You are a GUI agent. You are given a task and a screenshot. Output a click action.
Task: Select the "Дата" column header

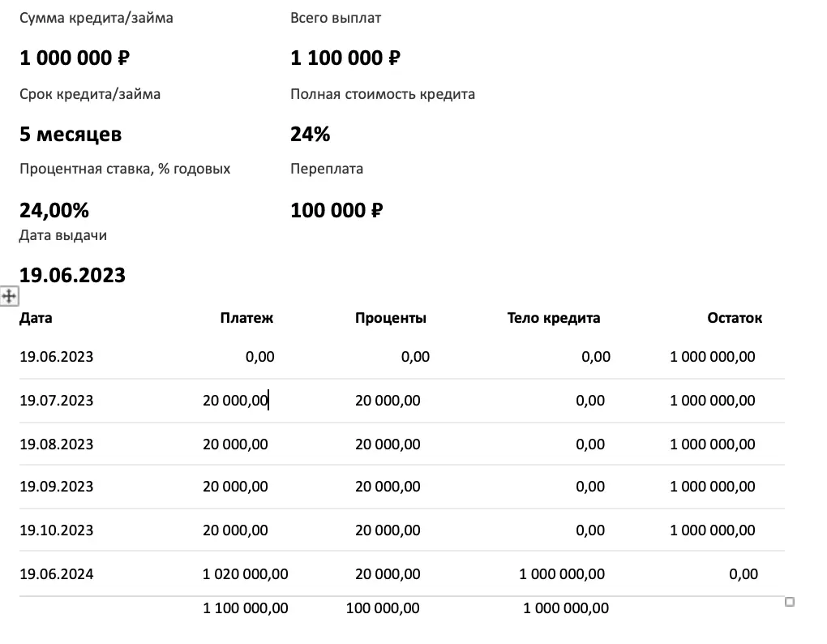point(36,318)
